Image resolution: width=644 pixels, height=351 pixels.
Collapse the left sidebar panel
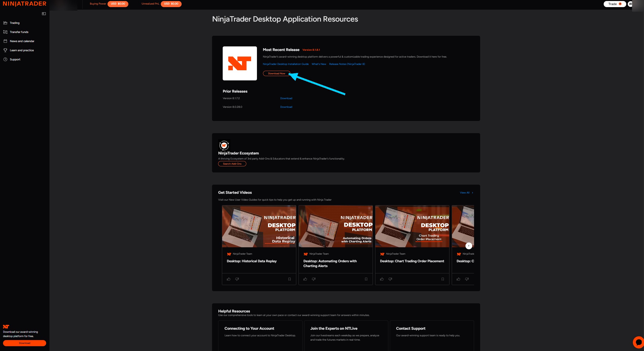(44, 14)
